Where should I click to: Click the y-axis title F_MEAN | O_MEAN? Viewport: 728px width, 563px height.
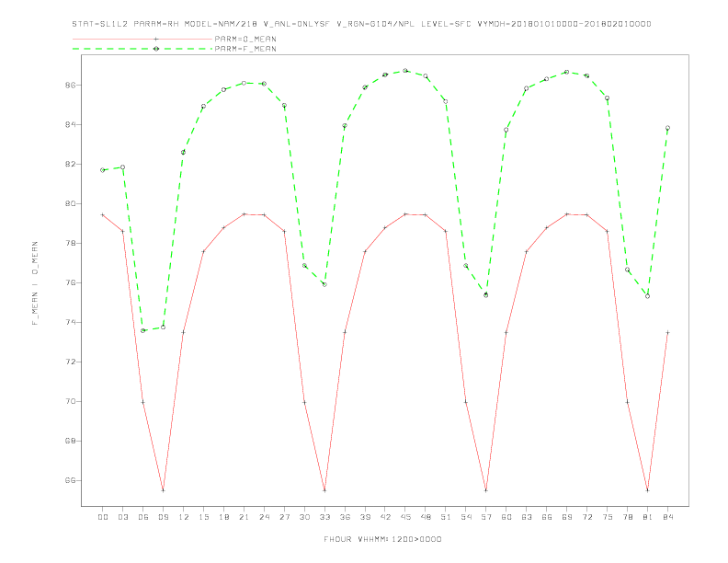coord(35,283)
